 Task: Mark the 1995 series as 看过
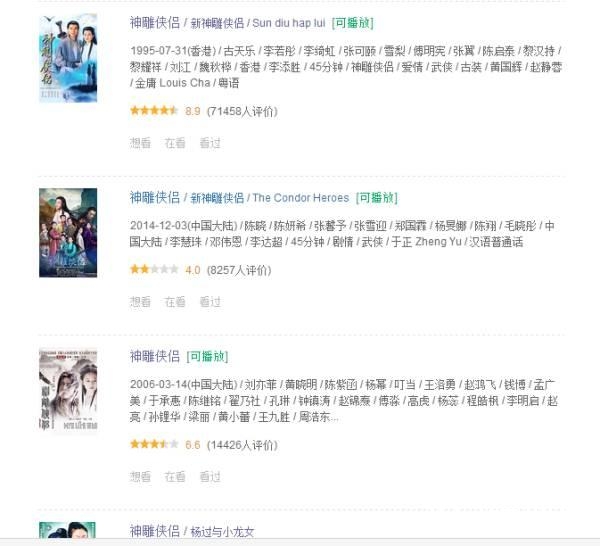click(210, 143)
